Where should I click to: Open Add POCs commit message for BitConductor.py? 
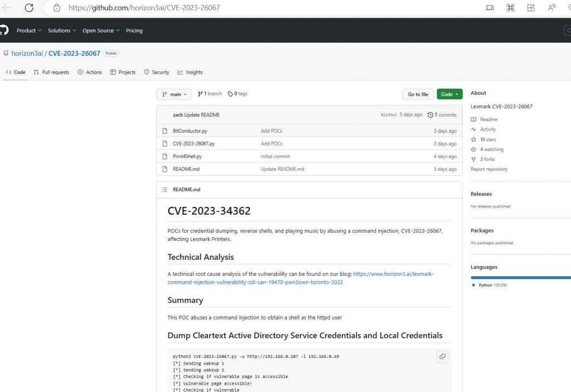tap(272, 131)
